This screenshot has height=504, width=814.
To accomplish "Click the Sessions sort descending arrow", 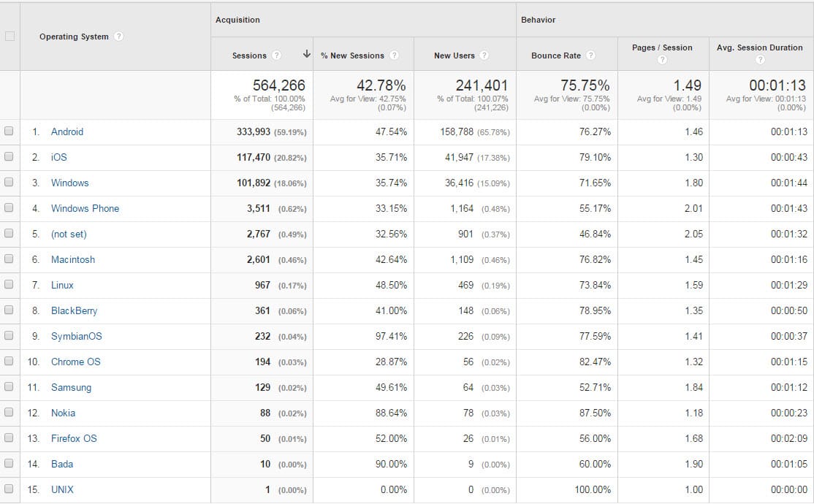I will [x=306, y=55].
